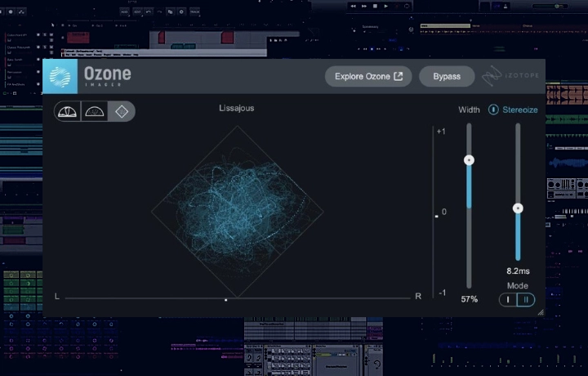Click the rewind button in the background DAW
Image resolution: width=588 pixels, height=376 pixels.
click(353, 6)
